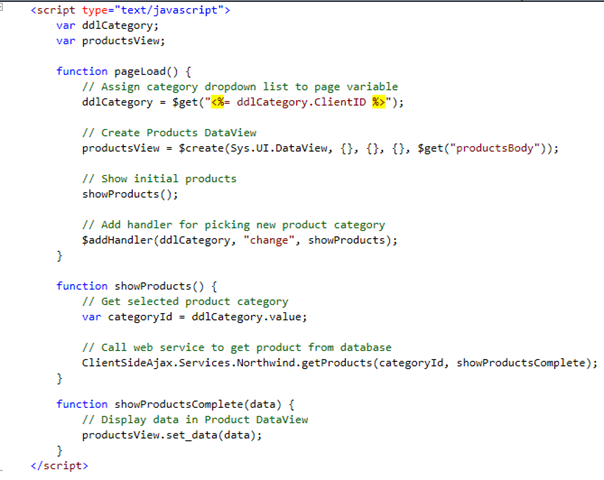
Task: Click comment 'Show initial products'
Action: point(159,179)
